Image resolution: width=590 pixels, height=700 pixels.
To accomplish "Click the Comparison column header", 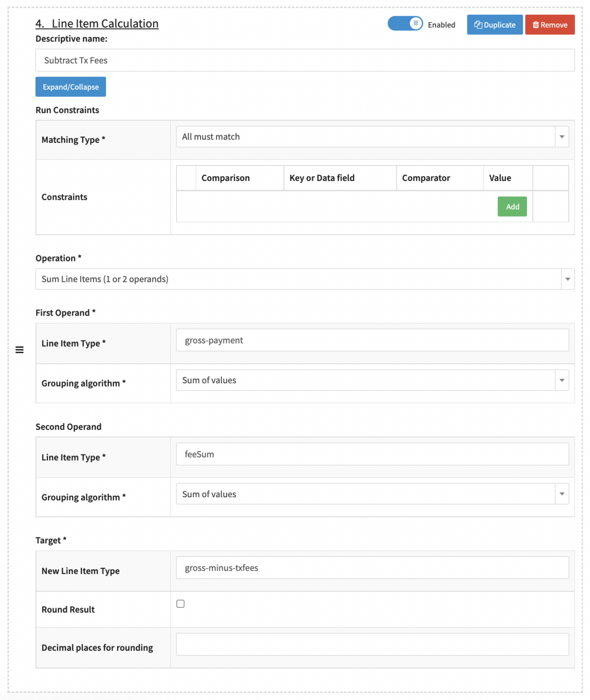I will coord(225,178).
